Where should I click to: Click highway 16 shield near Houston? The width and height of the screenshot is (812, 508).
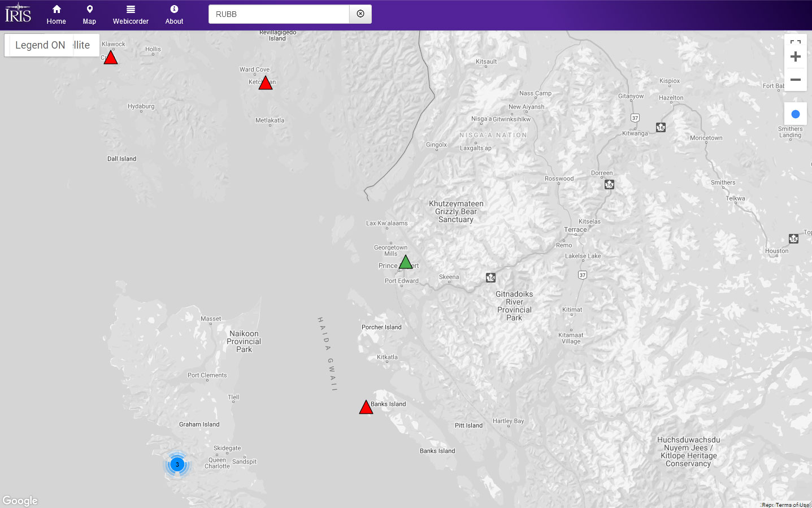tap(793, 238)
